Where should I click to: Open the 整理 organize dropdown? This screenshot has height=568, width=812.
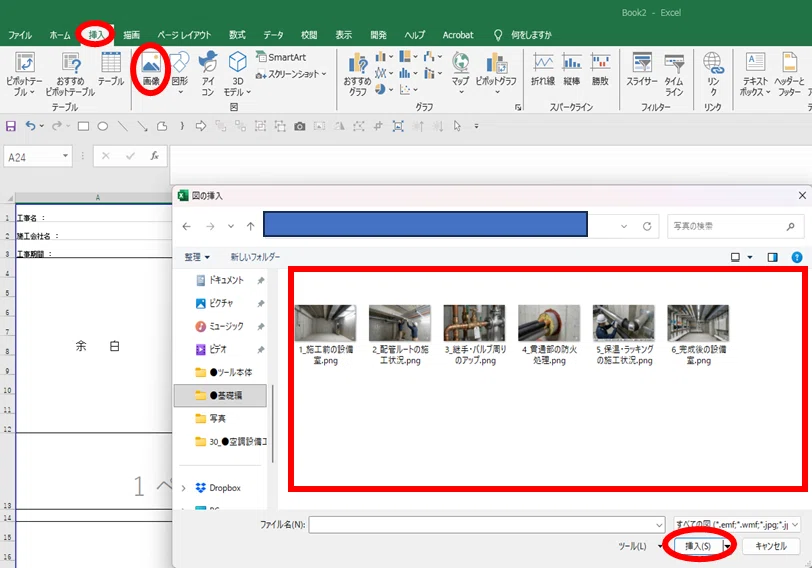point(197,257)
